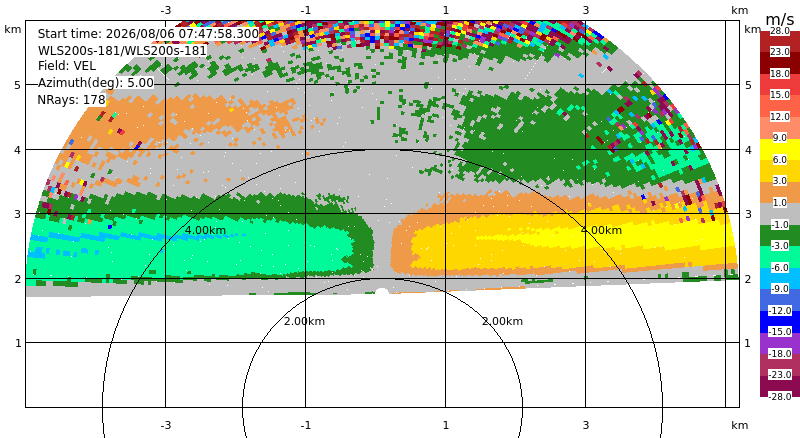This screenshot has height=438, width=800.
Task: Select the WLS200s-181 instrument label
Action: [122, 51]
